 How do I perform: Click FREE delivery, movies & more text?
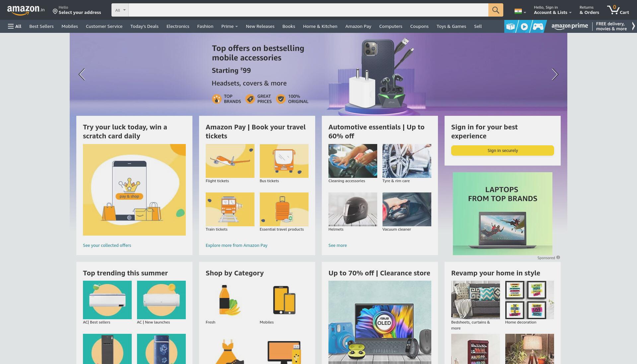point(611,26)
